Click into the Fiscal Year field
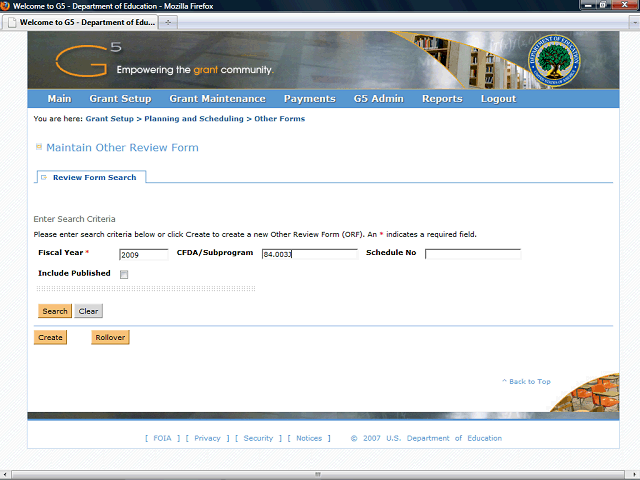Screen dimensions: 640x480 144,255
